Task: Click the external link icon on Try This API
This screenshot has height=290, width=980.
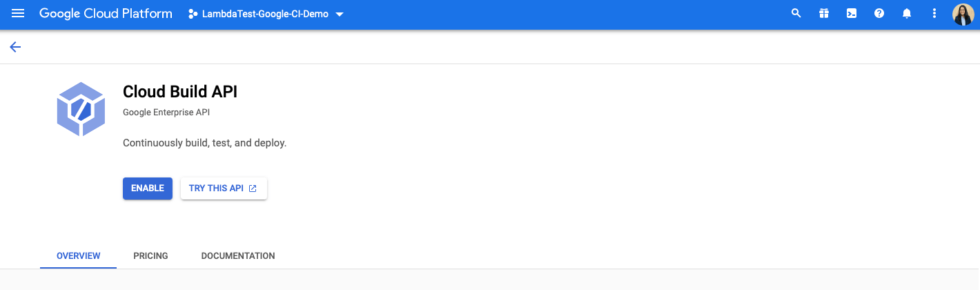Action: click(x=253, y=188)
